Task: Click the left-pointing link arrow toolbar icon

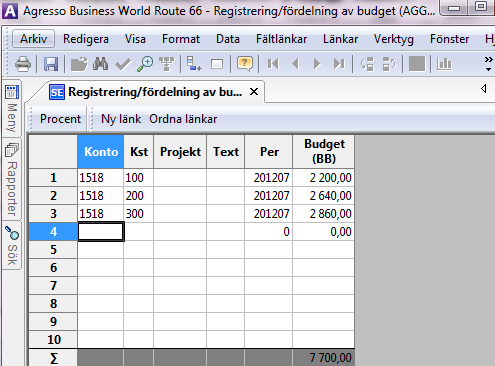Action: pyautogui.click(x=367, y=64)
